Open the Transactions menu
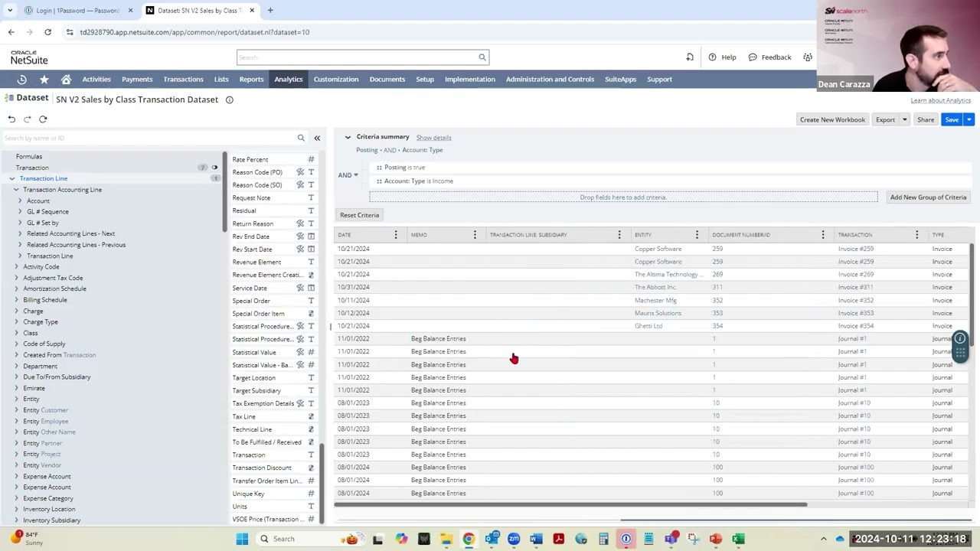 [183, 80]
